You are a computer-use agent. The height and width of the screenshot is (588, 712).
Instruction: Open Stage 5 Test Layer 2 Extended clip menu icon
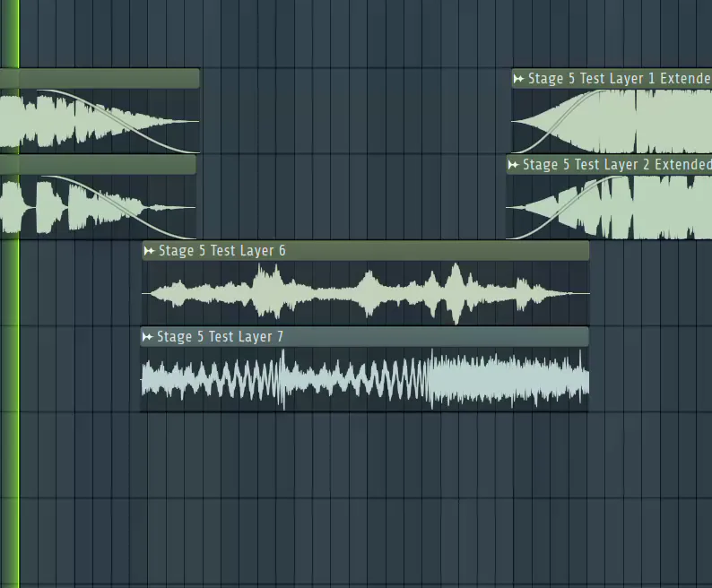tap(513, 165)
